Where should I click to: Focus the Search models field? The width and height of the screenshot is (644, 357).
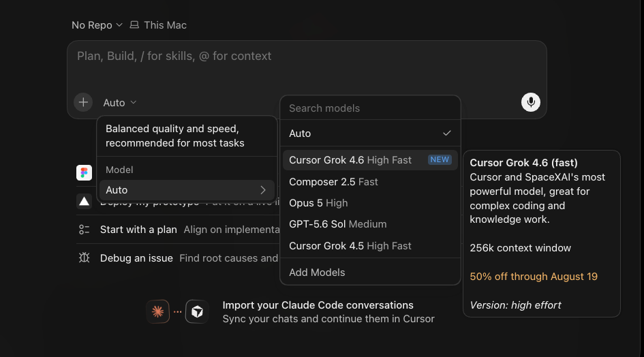tap(370, 108)
